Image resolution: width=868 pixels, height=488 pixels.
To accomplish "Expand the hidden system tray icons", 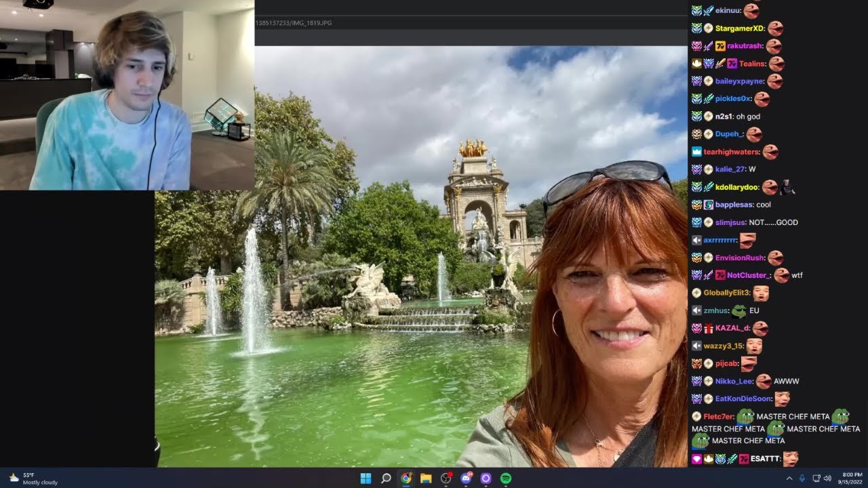I will tap(789, 479).
